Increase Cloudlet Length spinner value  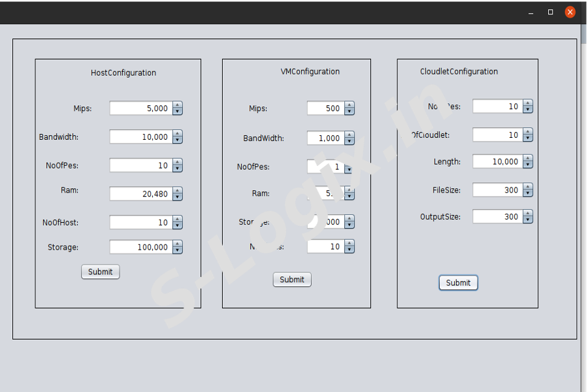tap(528, 158)
